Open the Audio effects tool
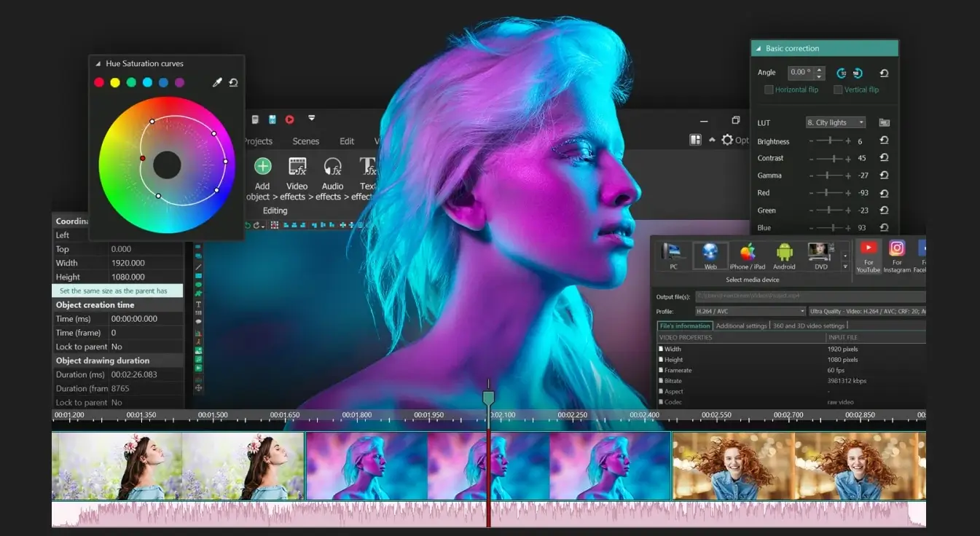 tap(332, 167)
